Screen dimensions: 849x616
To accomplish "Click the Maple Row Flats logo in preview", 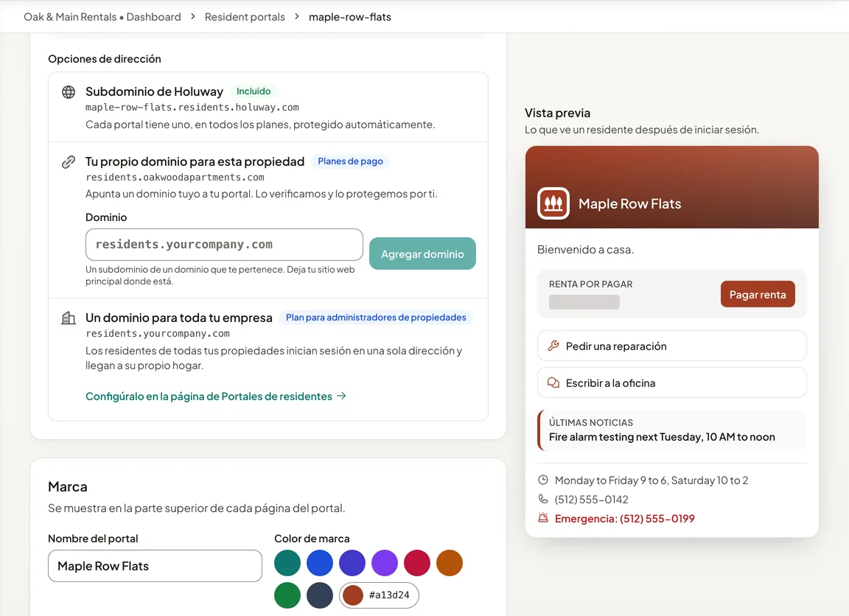I will tap(553, 203).
